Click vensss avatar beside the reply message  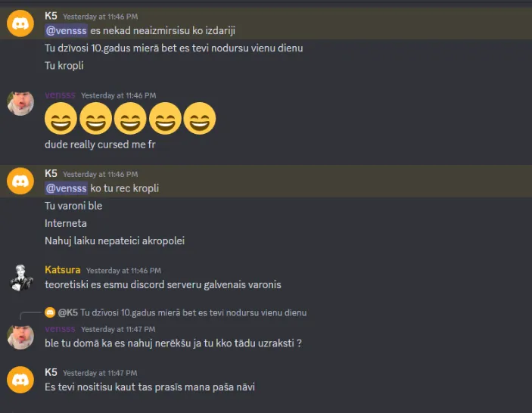click(20, 337)
